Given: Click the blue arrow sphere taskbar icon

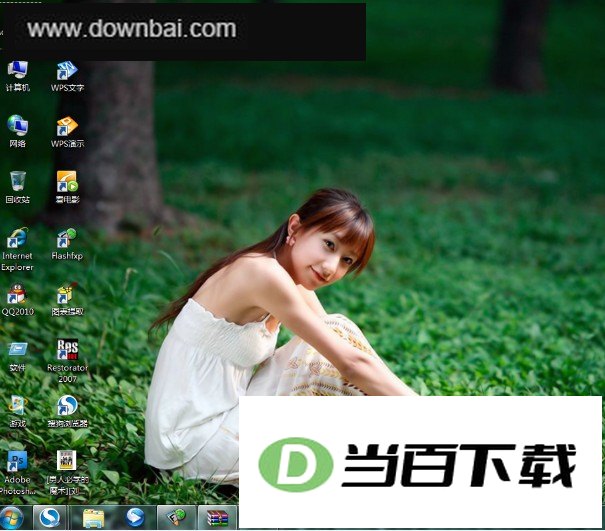Looking at the screenshot, I should click(x=135, y=517).
